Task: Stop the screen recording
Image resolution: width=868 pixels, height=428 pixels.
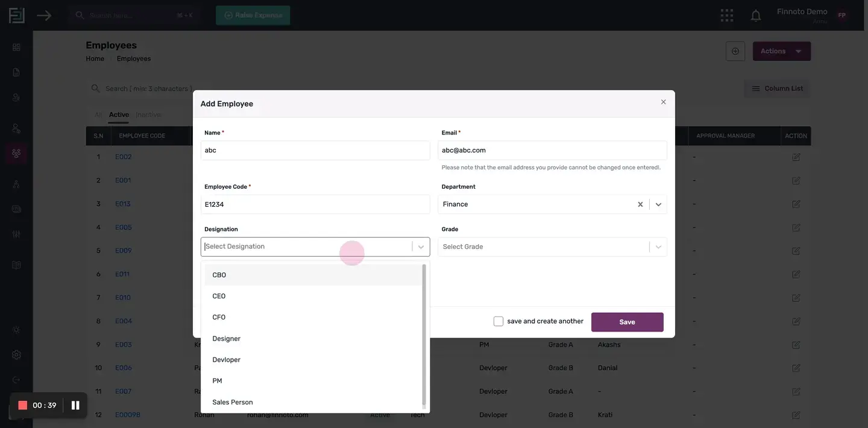Action: click(x=23, y=405)
